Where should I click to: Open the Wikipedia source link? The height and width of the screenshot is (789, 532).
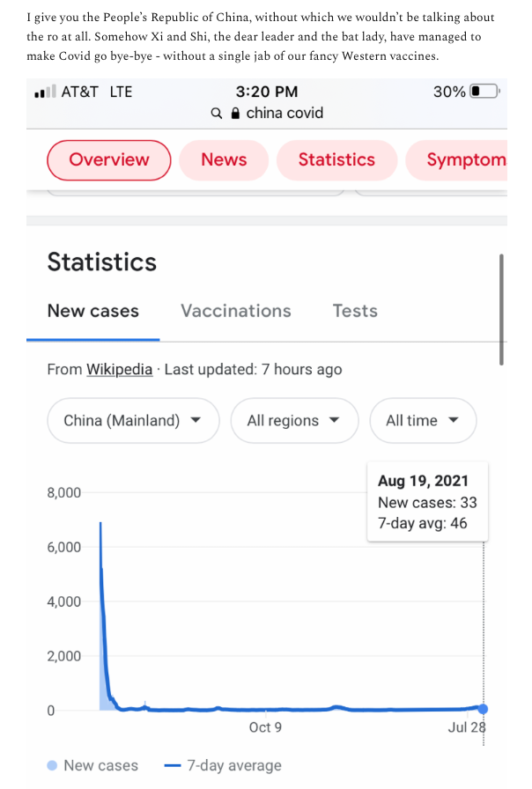(119, 369)
